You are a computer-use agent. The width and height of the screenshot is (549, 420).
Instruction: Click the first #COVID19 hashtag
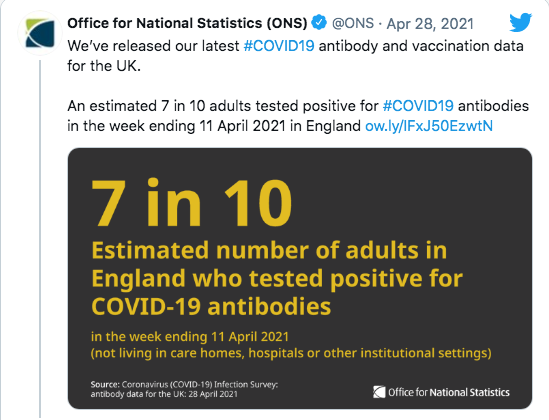pos(279,46)
